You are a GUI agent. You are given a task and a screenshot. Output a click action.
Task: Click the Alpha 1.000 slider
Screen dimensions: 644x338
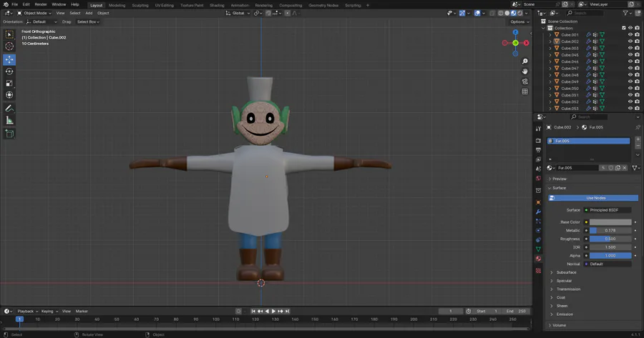click(610, 256)
